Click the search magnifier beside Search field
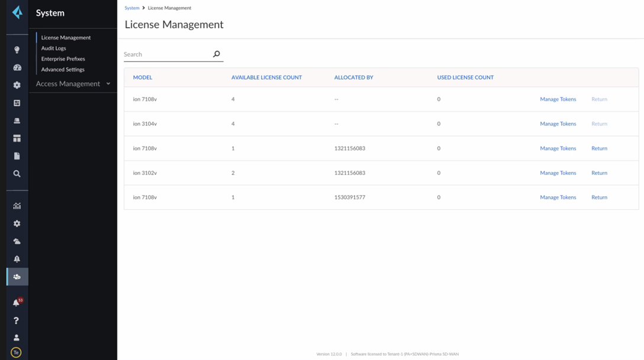The width and height of the screenshot is (644, 360). [x=217, y=54]
